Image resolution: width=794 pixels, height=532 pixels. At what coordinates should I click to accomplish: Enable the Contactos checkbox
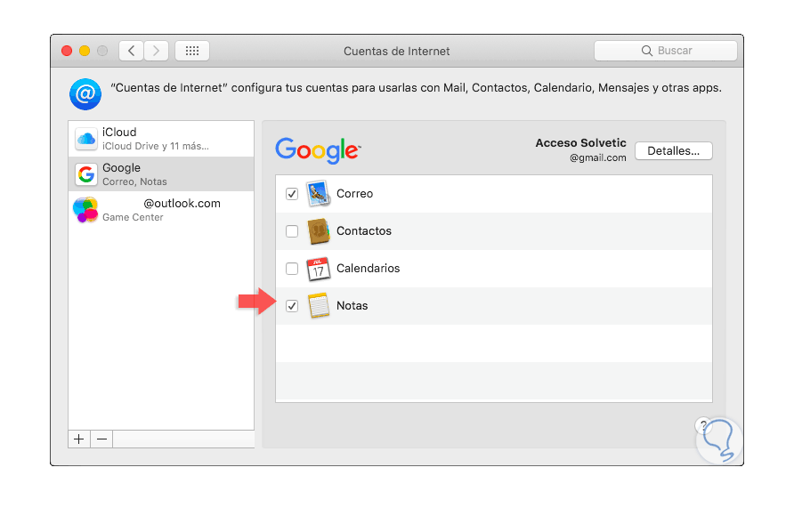tap(292, 231)
